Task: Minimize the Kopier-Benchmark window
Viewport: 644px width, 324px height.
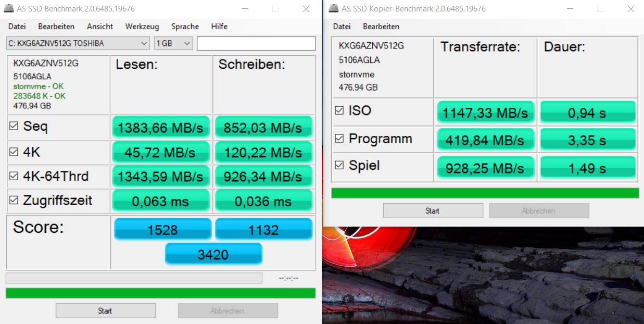Action: point(570,9)
